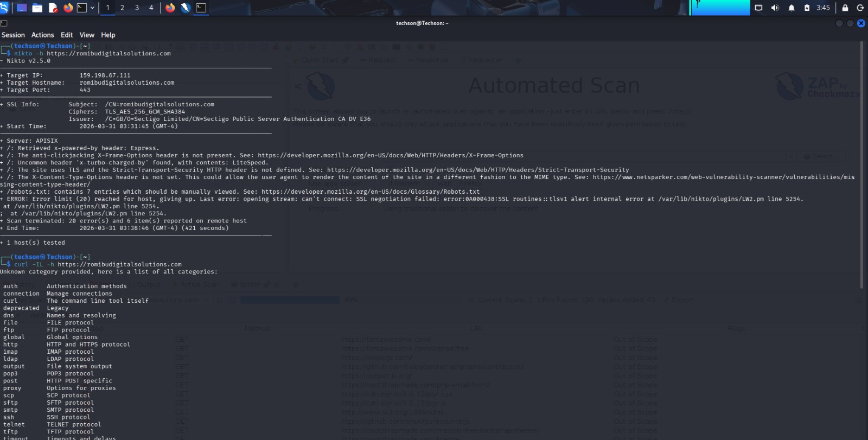Click cipher 'TLS_AES_256_GCM_SHA384' text
This screenshot has width=868, height=440.
[145, 112]
